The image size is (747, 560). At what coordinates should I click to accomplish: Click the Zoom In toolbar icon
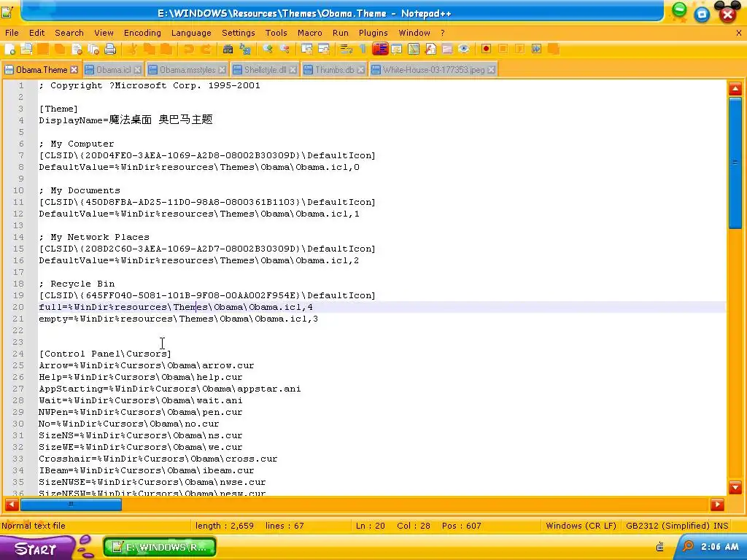pyautogui.click(x=268, y=49)
